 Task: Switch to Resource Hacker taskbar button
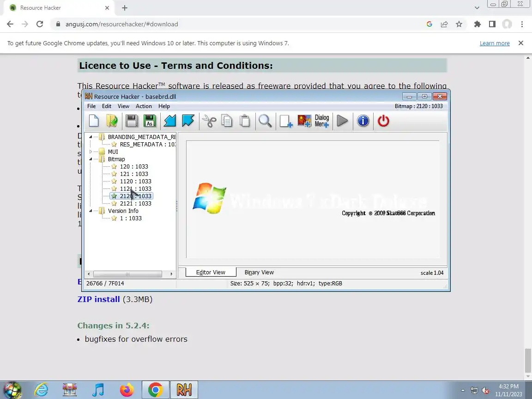[x=184, y=390]
